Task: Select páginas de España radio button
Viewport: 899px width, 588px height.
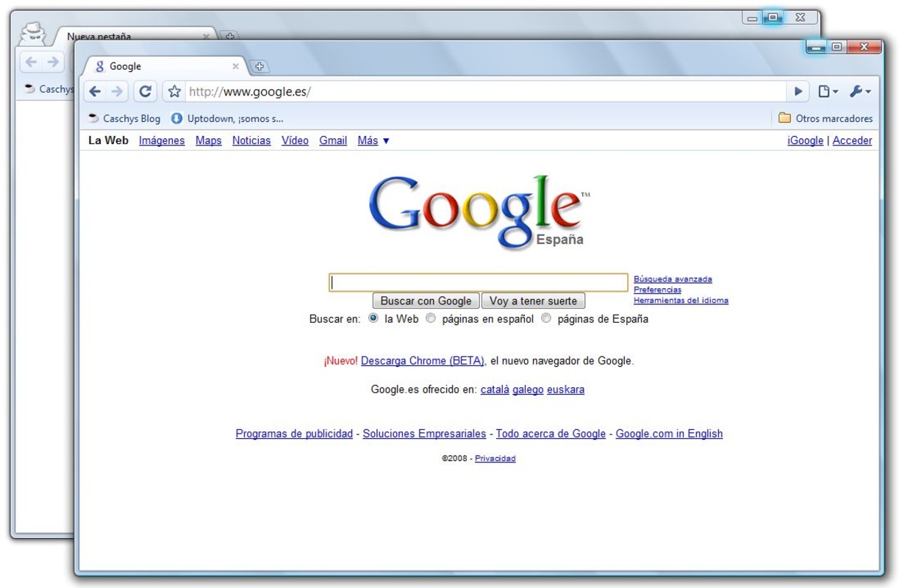Action: click(546, 319)
